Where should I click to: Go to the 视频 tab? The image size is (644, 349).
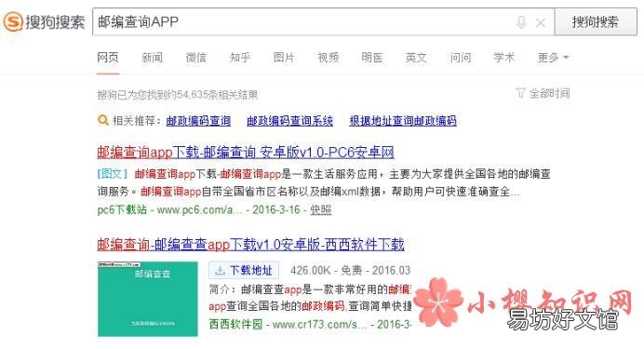point(328,58)
